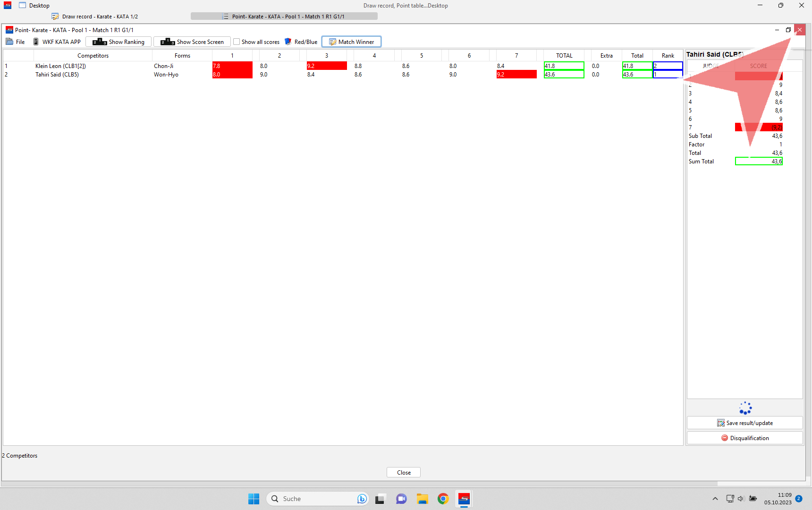Click the Show Ranking podium button
The image size is (812, 510).
click(118, 42)
